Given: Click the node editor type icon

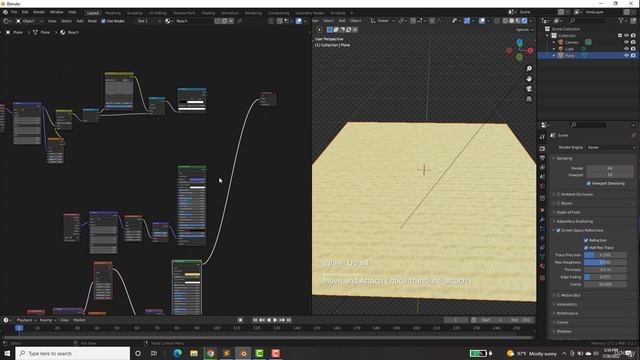Looking at the screenshot, I should tap(6, 21).
